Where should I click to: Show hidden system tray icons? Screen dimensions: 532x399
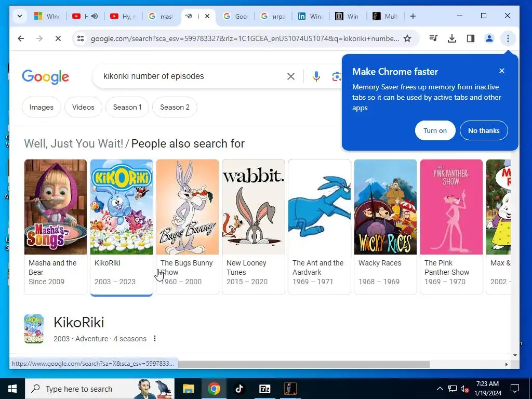pos(440,389)
